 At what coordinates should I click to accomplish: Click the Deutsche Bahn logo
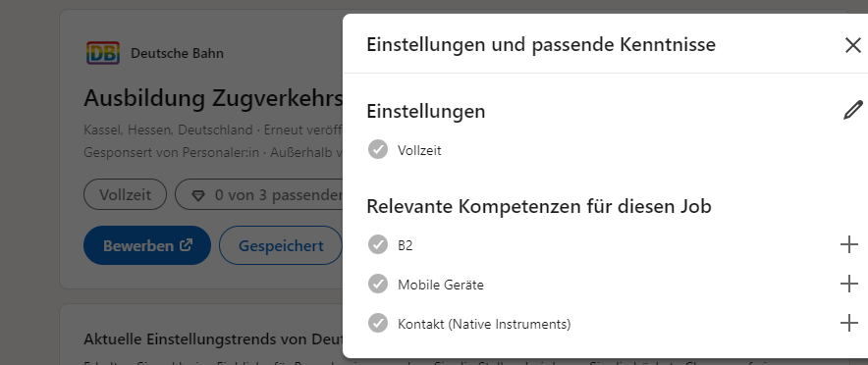[x=103, y=53]
